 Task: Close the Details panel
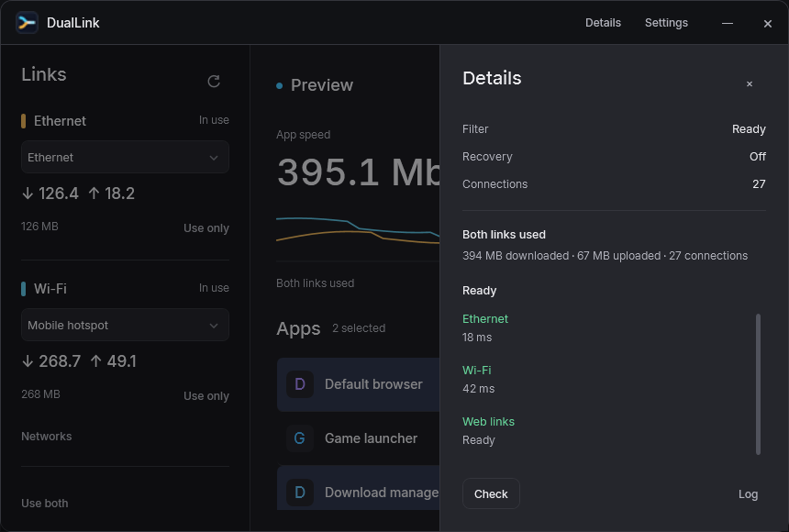tap(750, 84)
